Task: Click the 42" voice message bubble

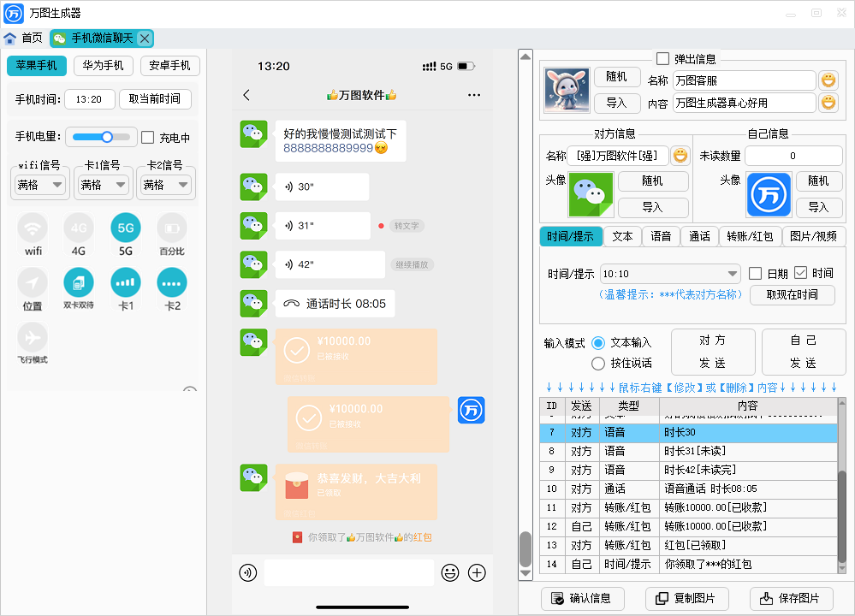Action: [x=330, y=265]
